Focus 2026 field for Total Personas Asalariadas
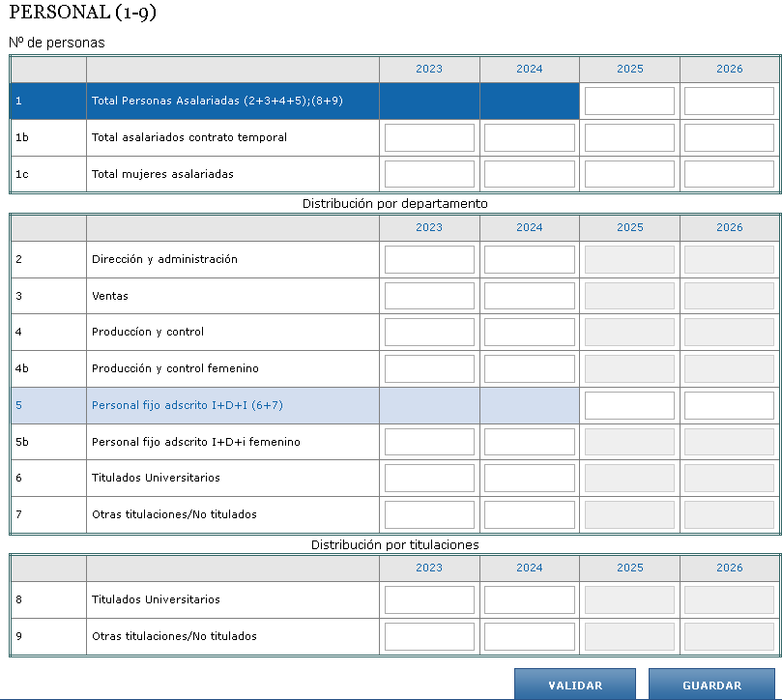This screenshot has height=700, width=782. tap(729, 102)
